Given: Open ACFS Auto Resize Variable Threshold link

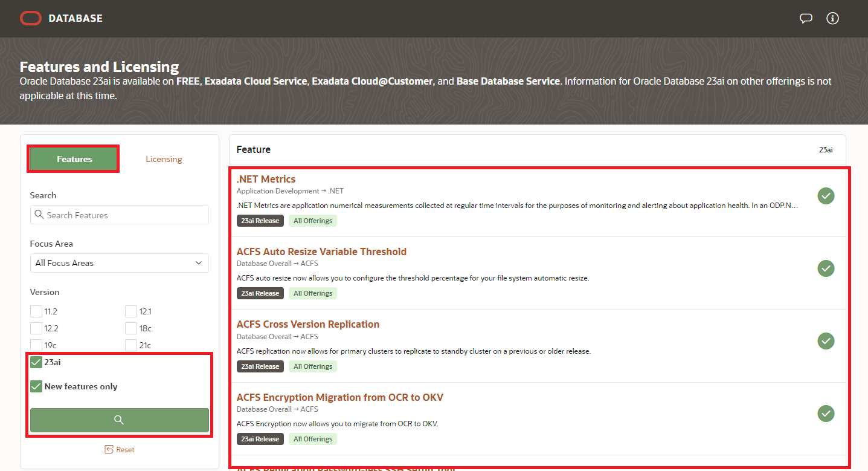Looking at the screenshot, I should (x=321, y=252).
